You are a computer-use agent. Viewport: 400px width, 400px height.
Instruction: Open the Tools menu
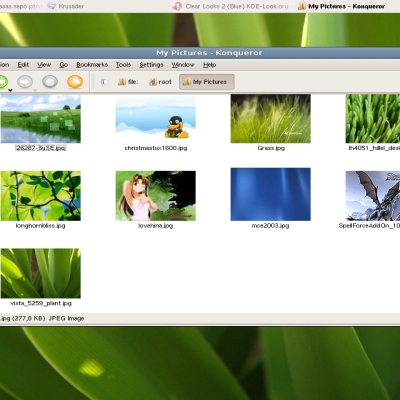pos(123,65)
